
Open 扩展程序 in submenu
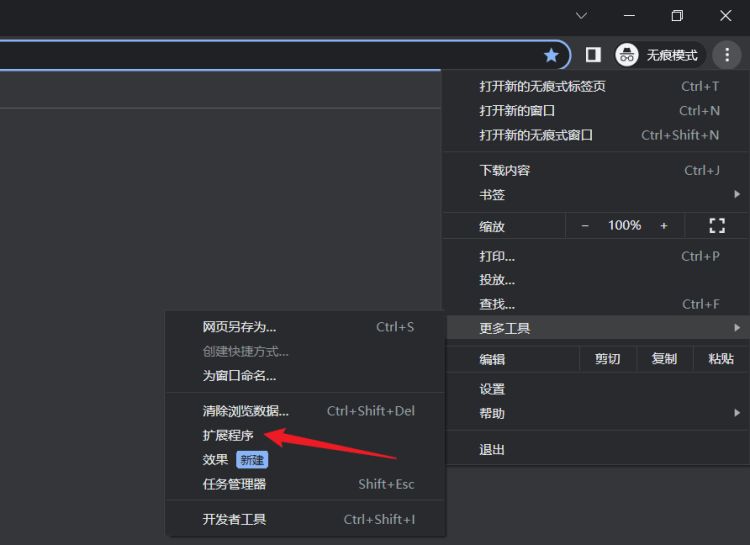click(x=305, y=435)
